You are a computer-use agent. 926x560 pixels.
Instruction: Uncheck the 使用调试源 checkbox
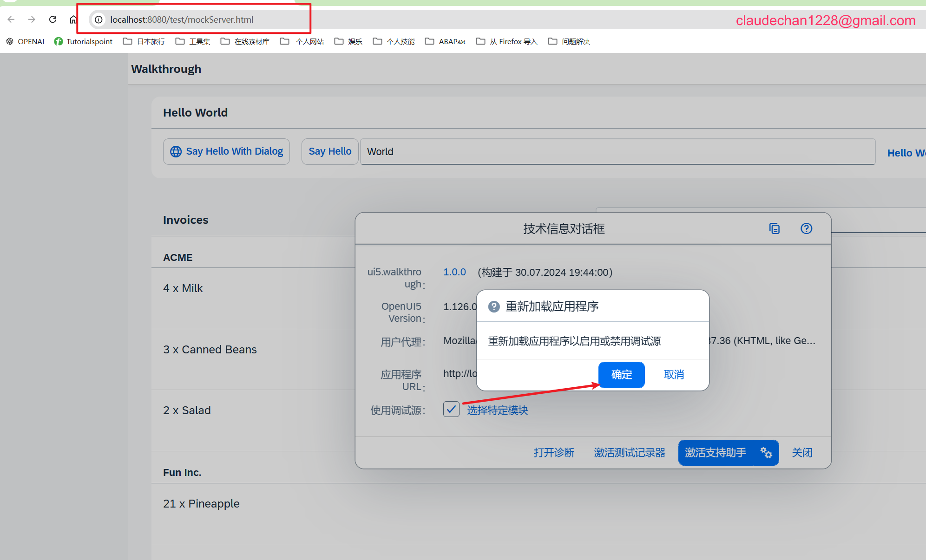451,409
